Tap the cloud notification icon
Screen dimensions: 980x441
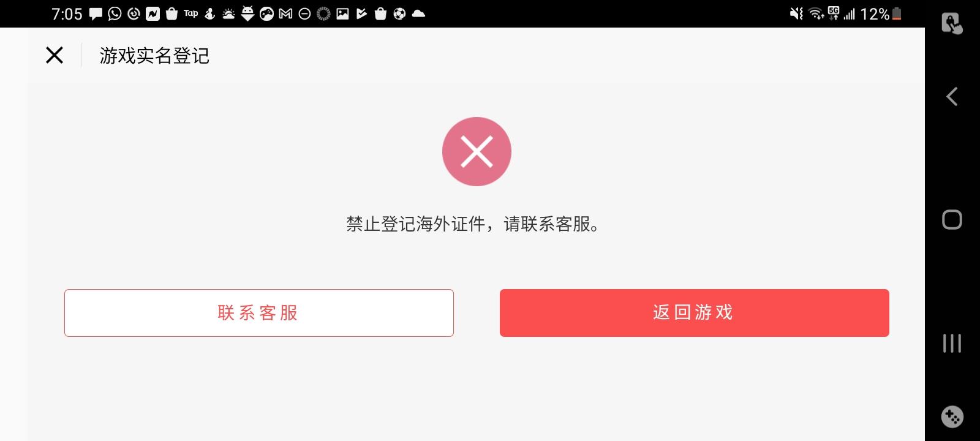pyautogui.click(x=418, y=13)
